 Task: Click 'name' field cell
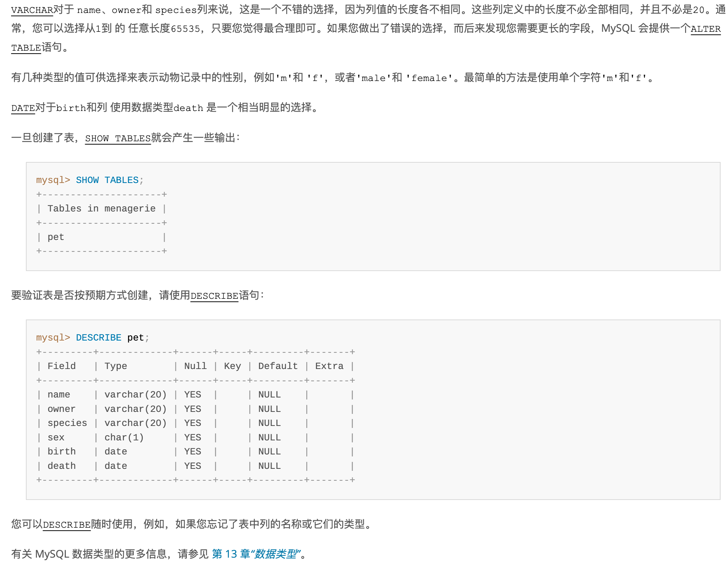(59, 395)
